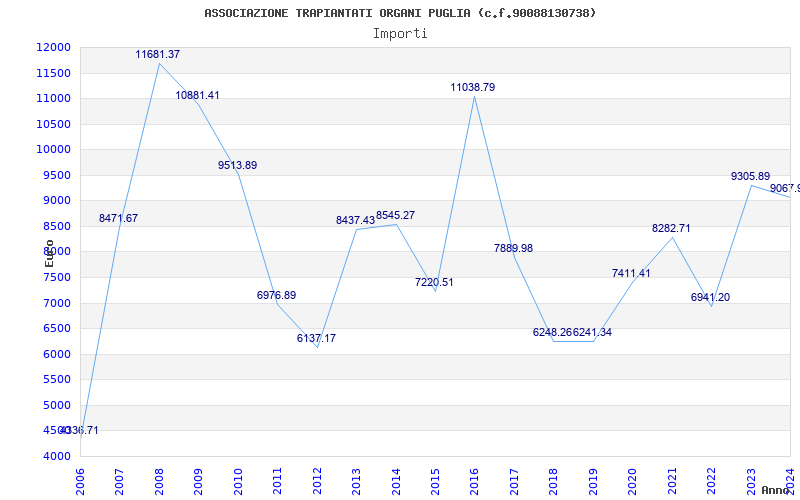Viewport: 800px width, 500px height.
Task: Select the data label 6248.26
Action: click(x=553, y=333)
